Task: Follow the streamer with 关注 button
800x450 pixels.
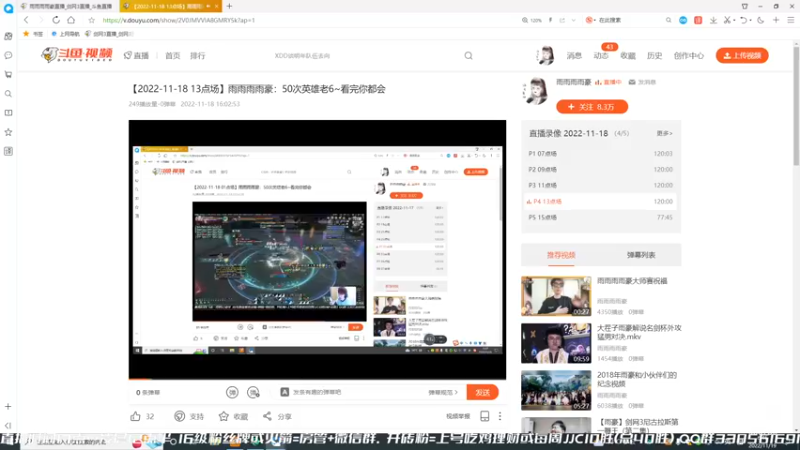Action: click(592, 107)
